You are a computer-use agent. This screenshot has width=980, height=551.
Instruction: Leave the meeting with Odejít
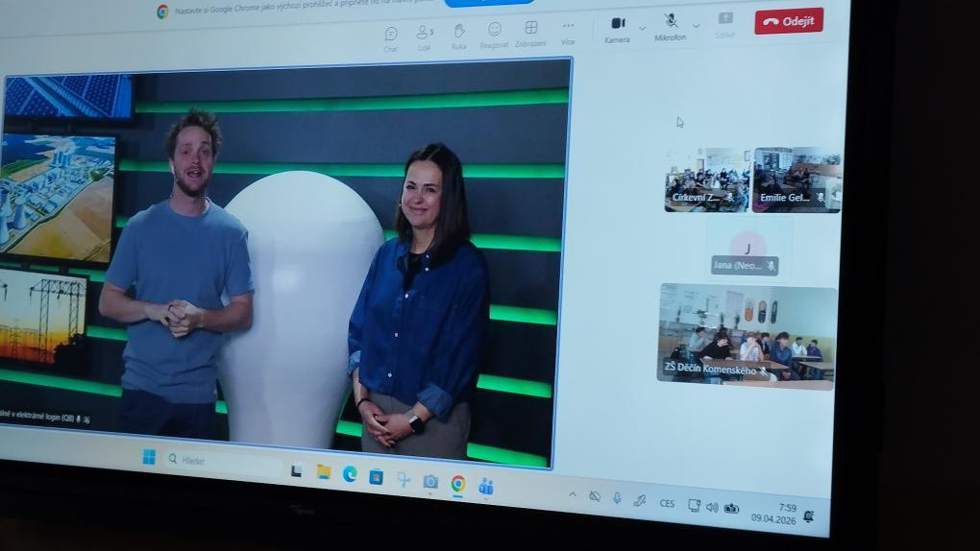789,21
